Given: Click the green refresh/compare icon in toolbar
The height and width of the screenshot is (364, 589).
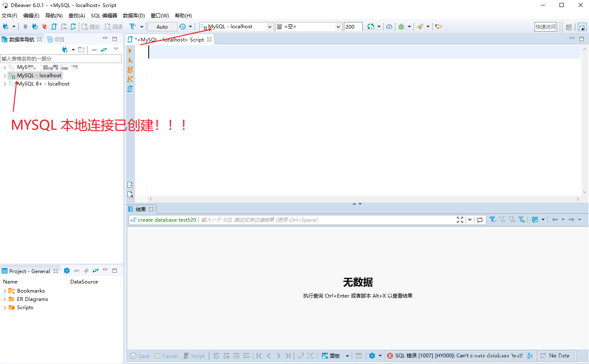Looking at the screenshot, I should coord(371,27).
